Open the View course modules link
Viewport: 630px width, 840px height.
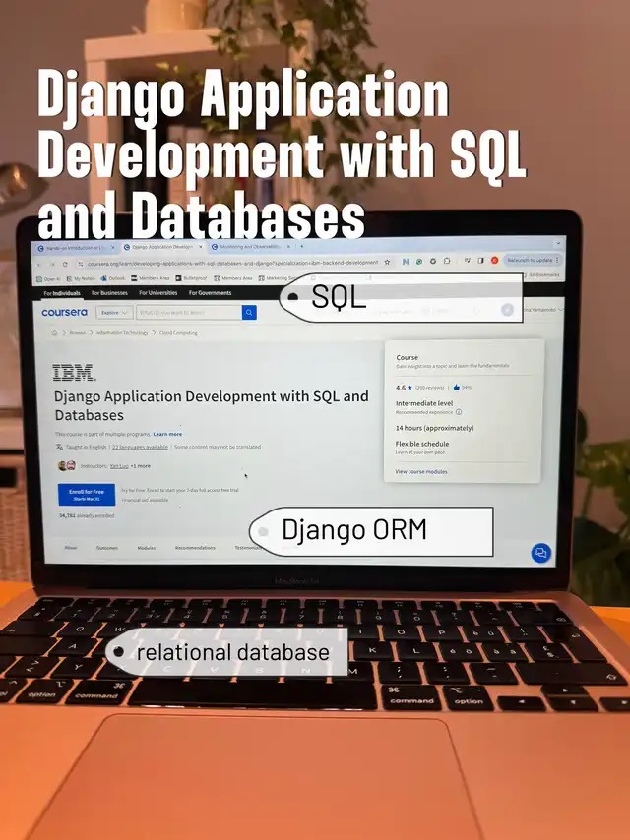click(421, 472)
